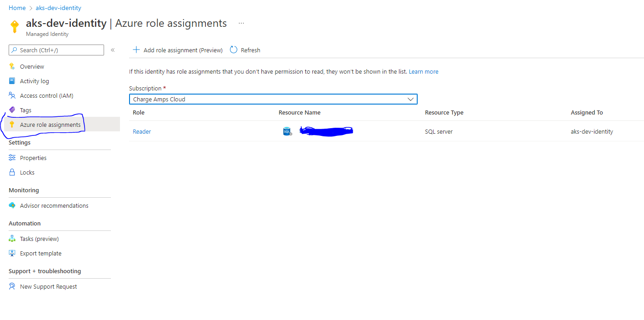Click the Locks padlock icon
644x320 pixels.
[x=12, y=172]
